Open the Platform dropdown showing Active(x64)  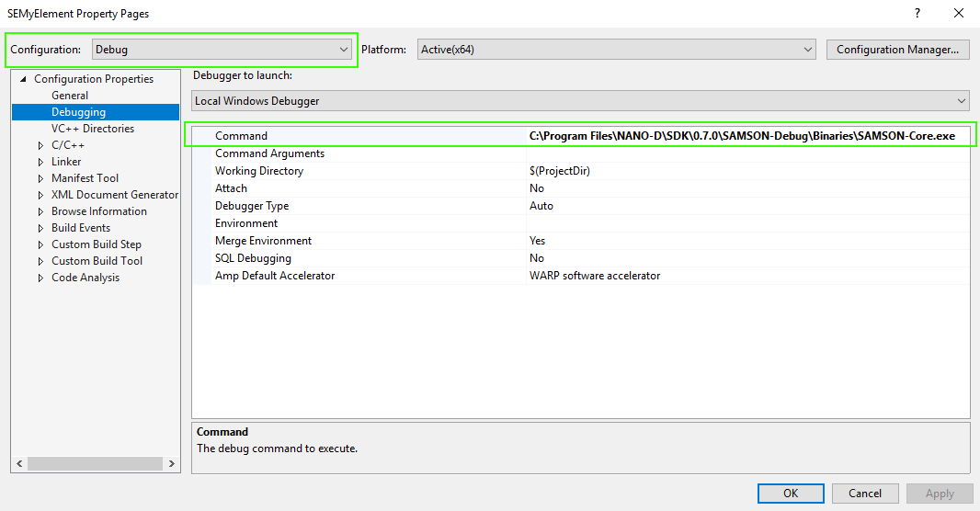pos(616,50)
